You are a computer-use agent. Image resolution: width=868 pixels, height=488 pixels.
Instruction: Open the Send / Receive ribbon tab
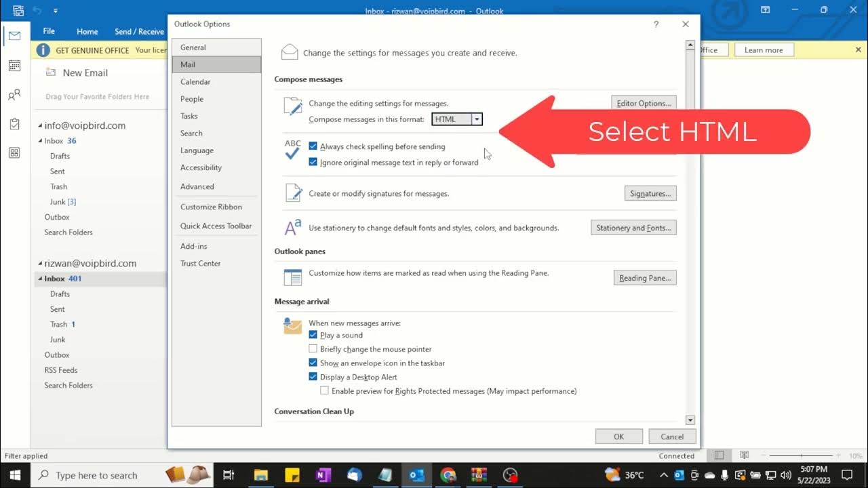tap(139, 31)
